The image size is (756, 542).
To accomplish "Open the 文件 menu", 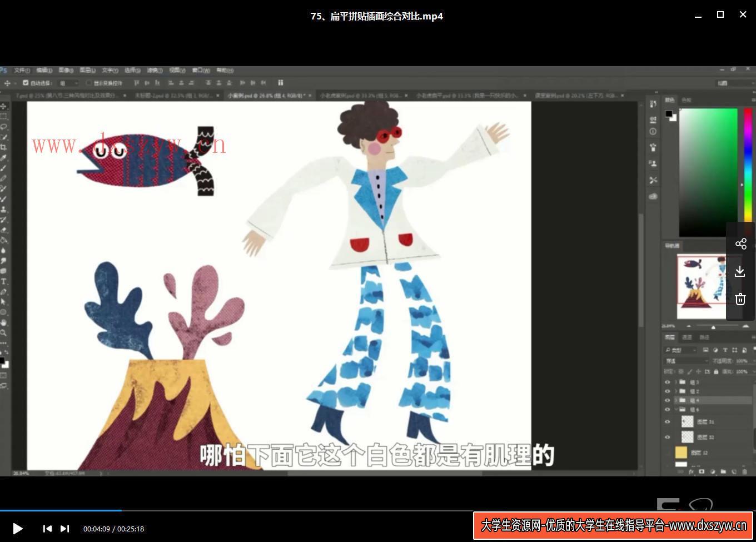I will pos(22,70).
